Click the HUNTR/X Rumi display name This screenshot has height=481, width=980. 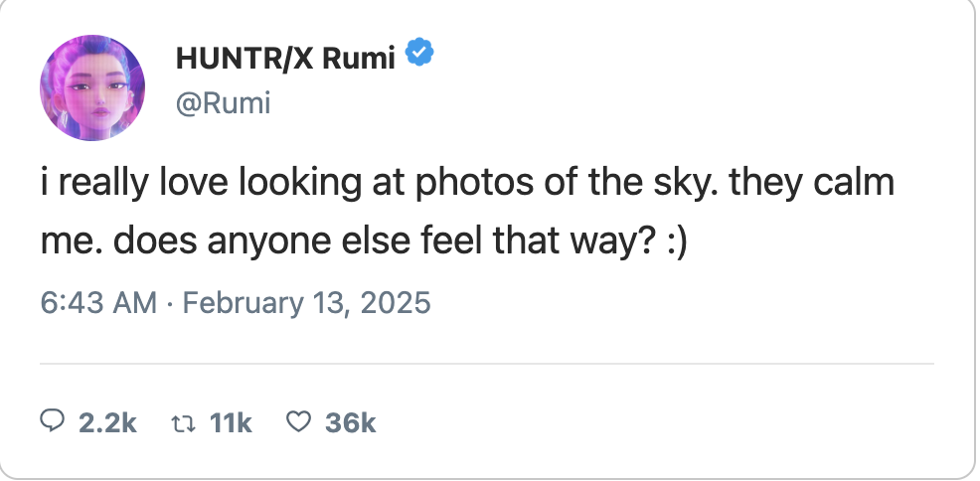tap(285, 59)
